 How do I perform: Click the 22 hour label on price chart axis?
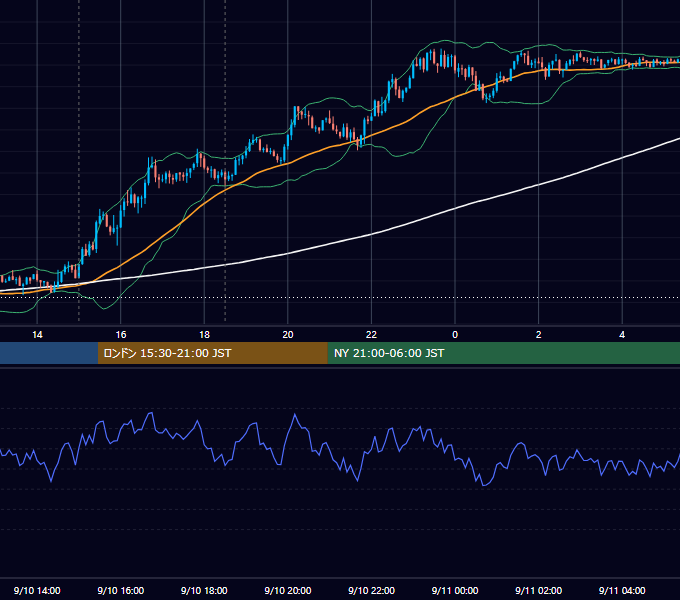371,335
